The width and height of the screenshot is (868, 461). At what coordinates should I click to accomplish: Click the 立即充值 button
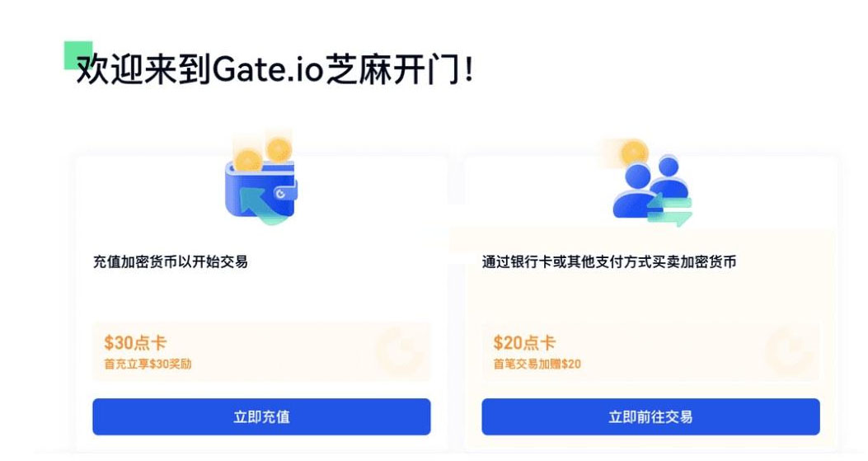[261, 416]
